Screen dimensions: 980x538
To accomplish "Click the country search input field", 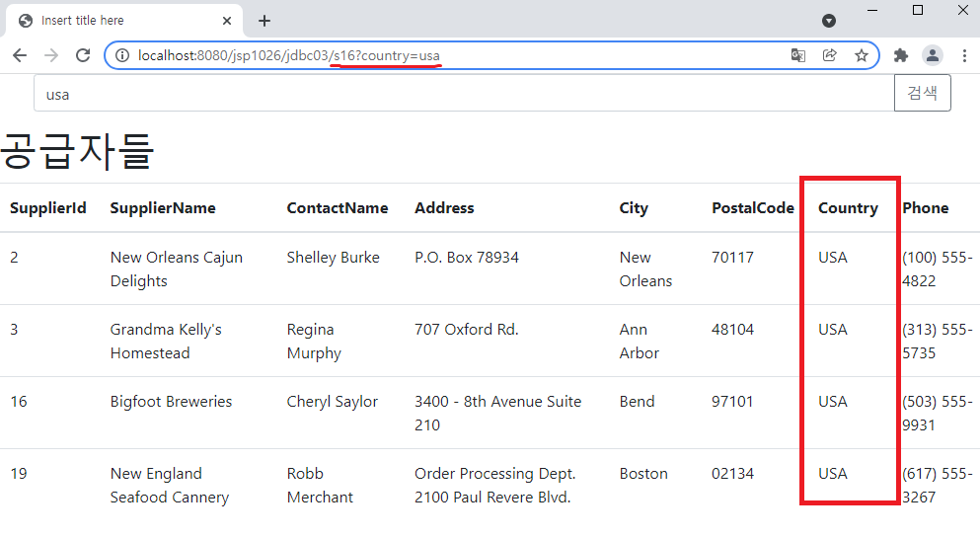I will [464, 93].
